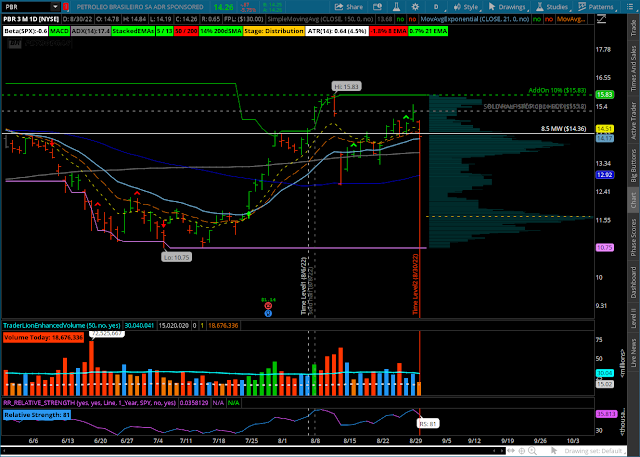This screenshot has width=640, height=457.
Task: Click the red 50 / 200 label
Action: click(x=186, y=31)
